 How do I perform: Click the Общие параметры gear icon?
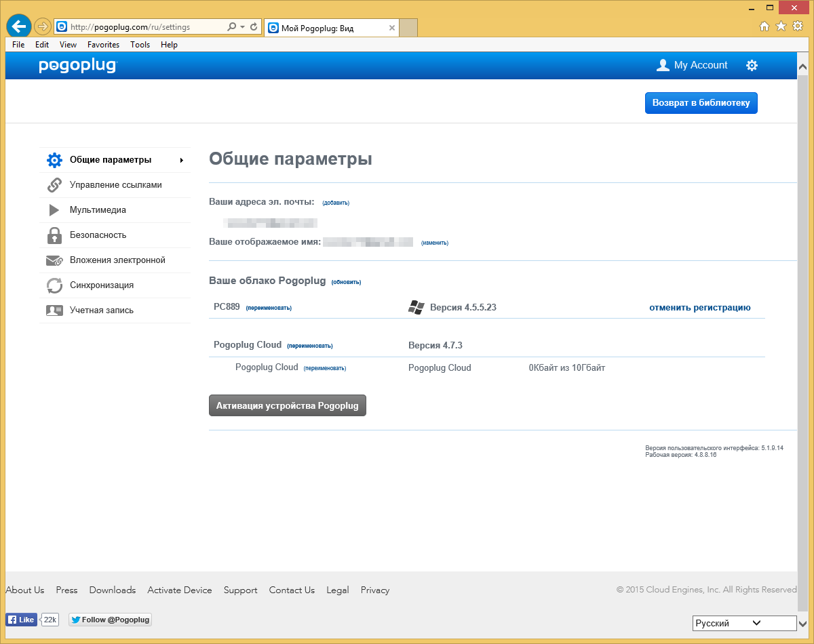54,160
